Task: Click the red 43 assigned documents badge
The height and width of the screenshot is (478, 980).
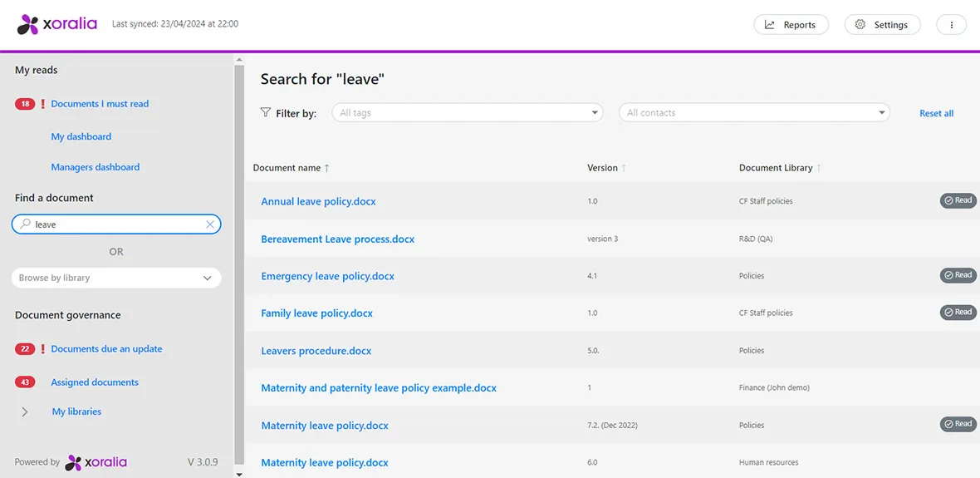Action: [x=25, y=382]
